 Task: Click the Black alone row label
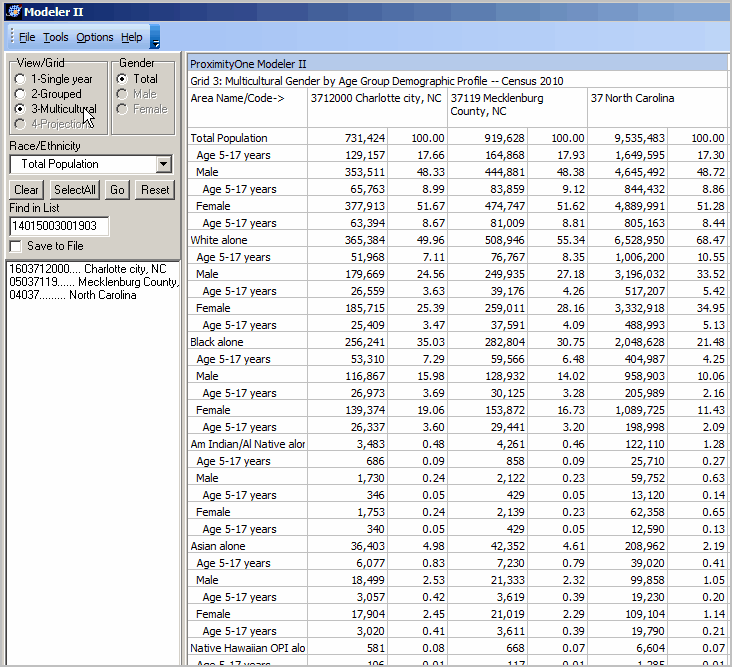coord(217,342)
